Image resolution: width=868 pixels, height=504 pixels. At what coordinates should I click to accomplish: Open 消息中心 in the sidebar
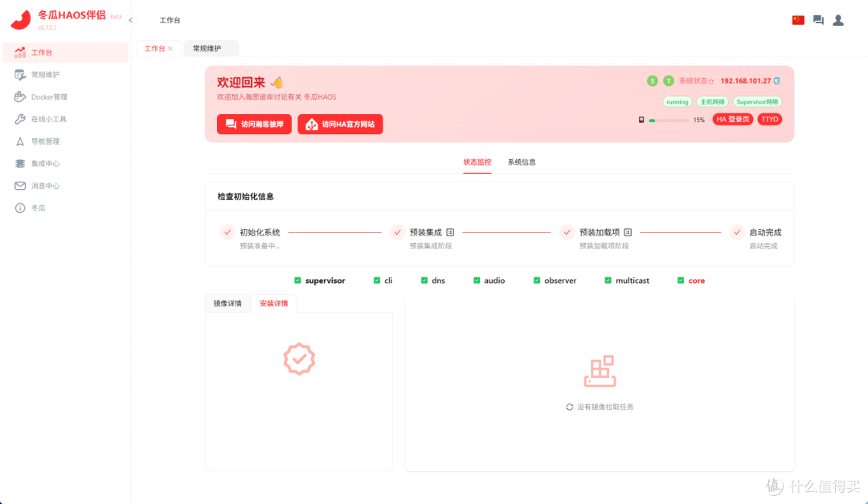pyautogui.click(x=65, y=186)
